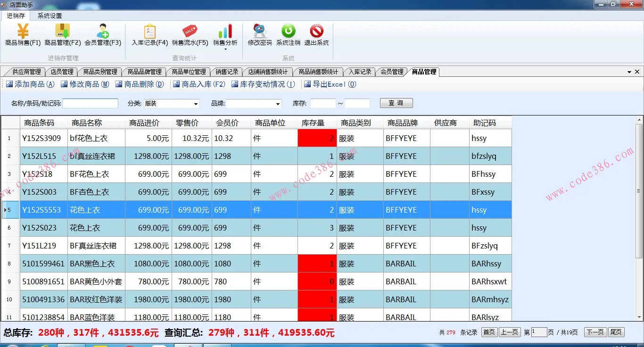The height and width of the screenshot is (347, 644).
Task: Click 添加商品(A) toolbar item
Action: click(x=31, y=84)
